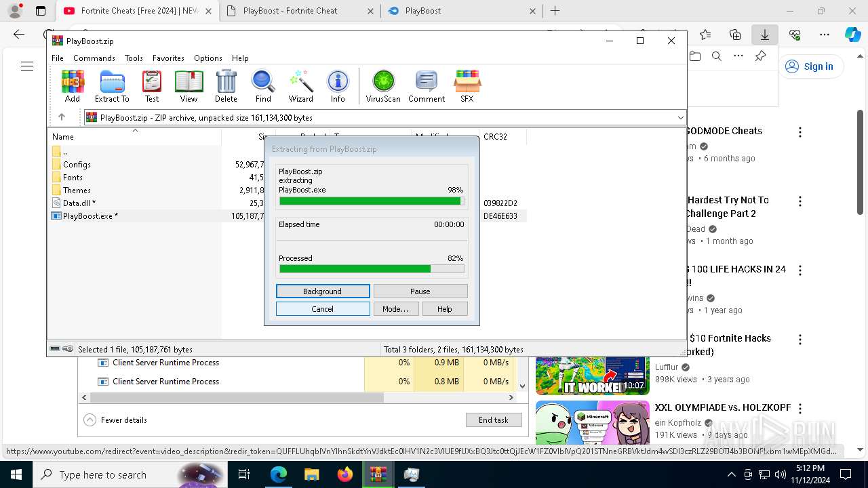Click the Add toolbar icon in WinRAR
The width and height of the screenshot is (868, 488).
pyautogui.click(x=73, y=86)
